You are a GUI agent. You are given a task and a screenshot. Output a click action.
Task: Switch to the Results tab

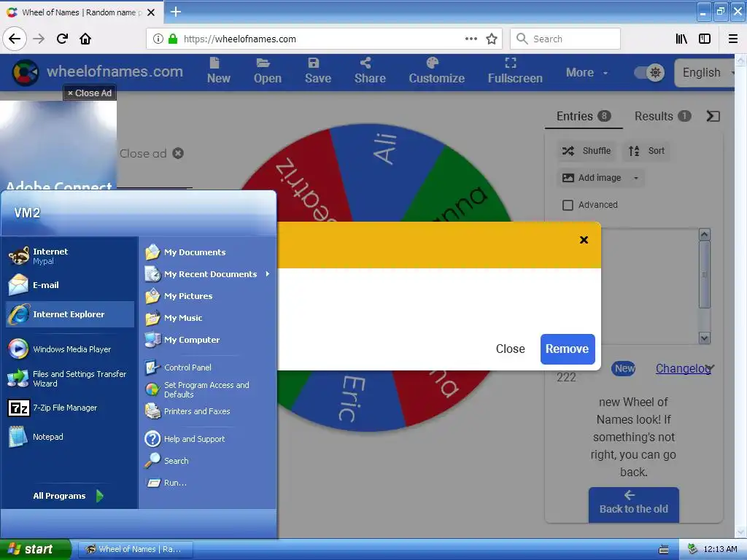[662, 116]
